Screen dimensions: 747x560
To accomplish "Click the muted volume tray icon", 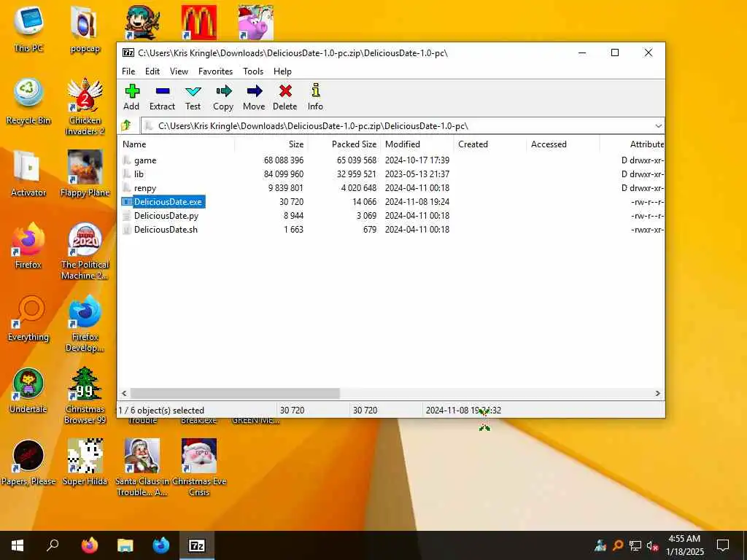I will (x=652, y=545).
